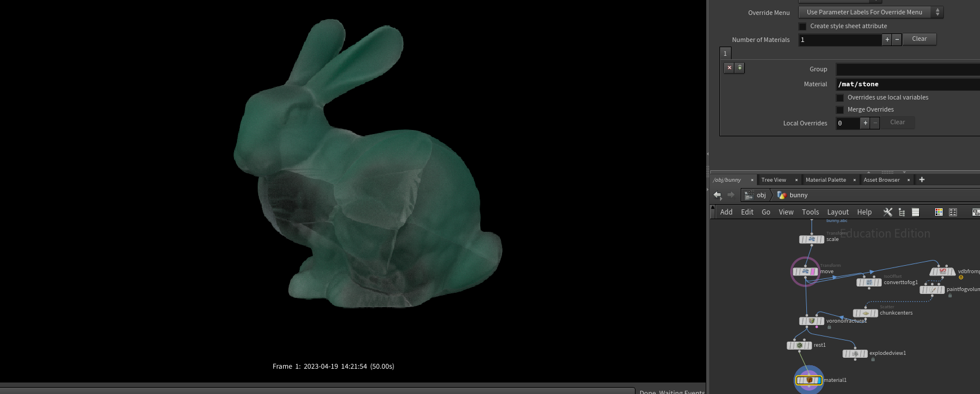This screenshot has height=394, width=980.
Task: Open the Tools menu
Action: [810, 212]
